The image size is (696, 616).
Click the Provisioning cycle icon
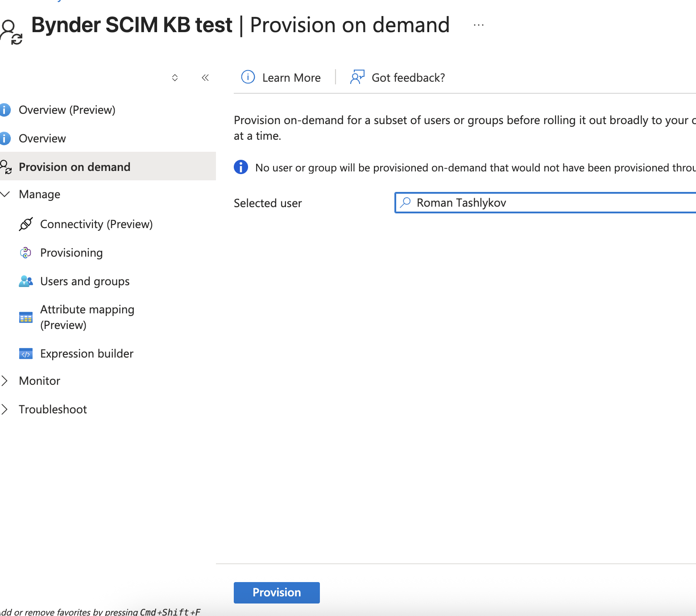(26, 253)
